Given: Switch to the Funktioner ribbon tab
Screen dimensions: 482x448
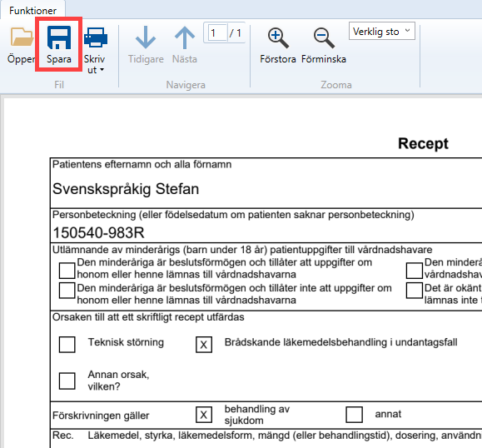Looking at the screenshot, I should point(32,11).
